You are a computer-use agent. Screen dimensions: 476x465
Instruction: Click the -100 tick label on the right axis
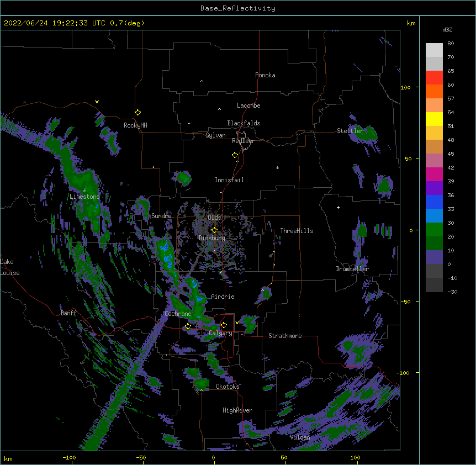click(404, 373)
